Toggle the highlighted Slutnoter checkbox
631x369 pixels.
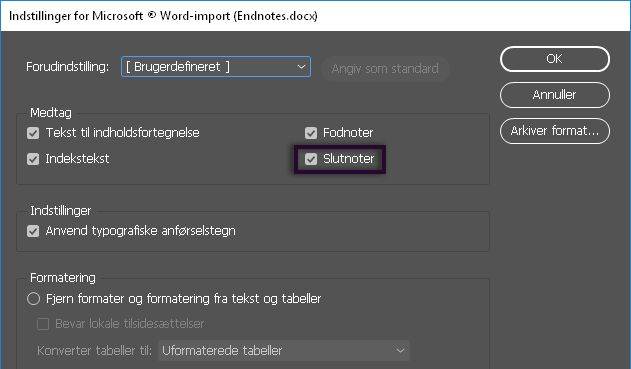pos(311,159)
